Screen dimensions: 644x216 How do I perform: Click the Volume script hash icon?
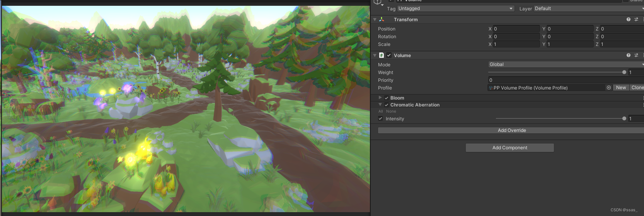coord(382,55)
